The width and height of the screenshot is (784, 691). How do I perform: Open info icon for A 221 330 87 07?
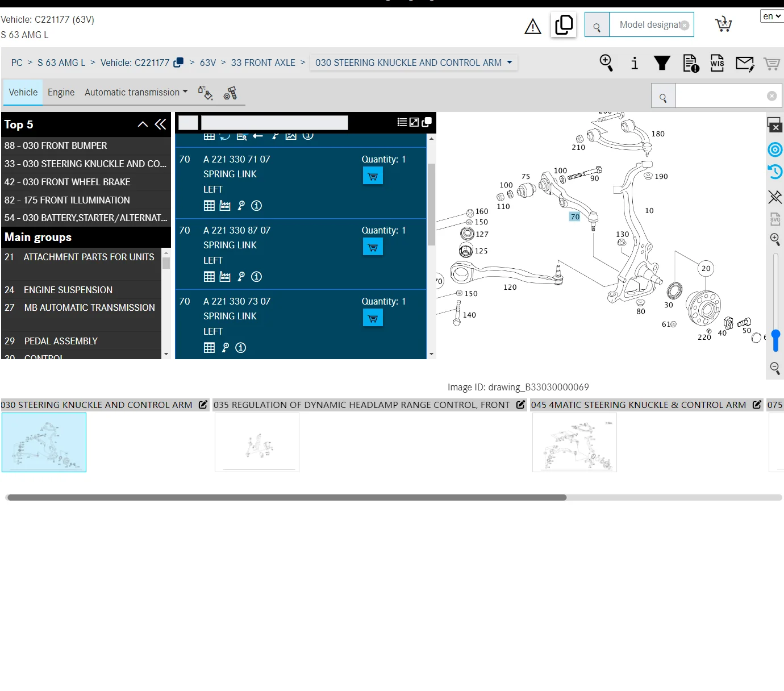point(257,277)
